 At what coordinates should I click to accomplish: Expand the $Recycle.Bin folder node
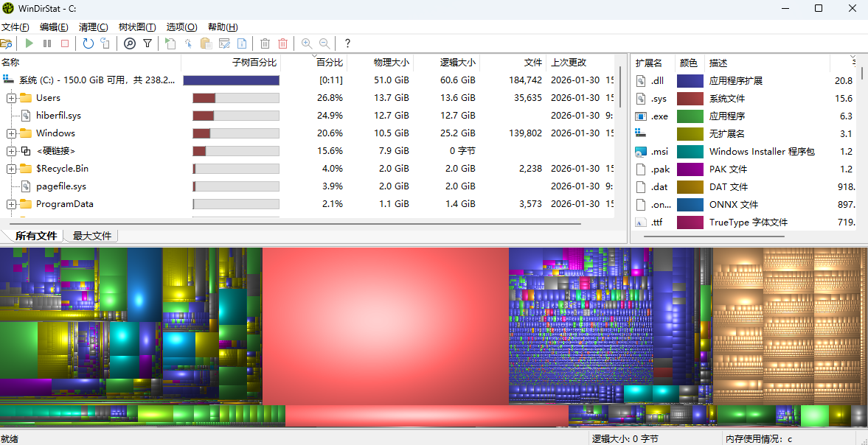click(11, 169)
